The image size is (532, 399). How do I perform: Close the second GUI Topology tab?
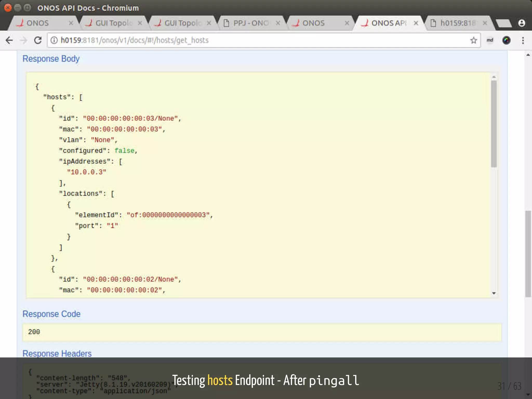pyautogui.click(x=209, y=23)
